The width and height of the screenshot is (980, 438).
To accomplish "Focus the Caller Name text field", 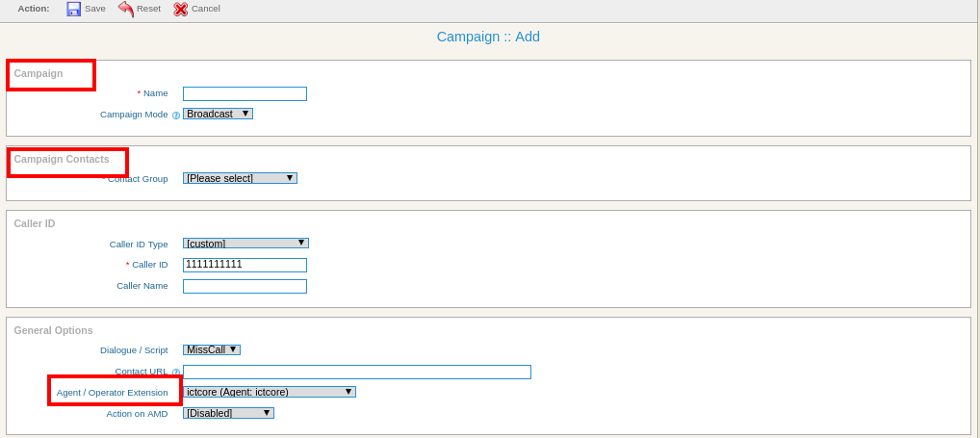I will coord(245,286).
